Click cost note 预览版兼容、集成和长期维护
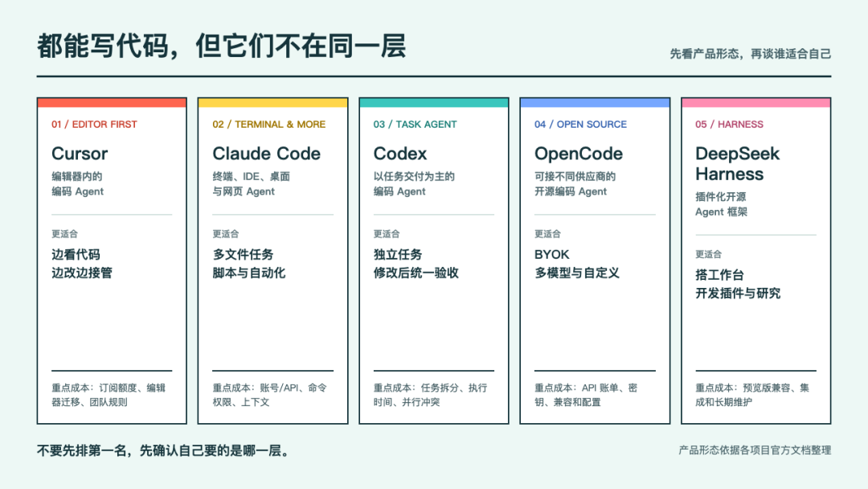868x489 pixels. (x=752, y=395)
